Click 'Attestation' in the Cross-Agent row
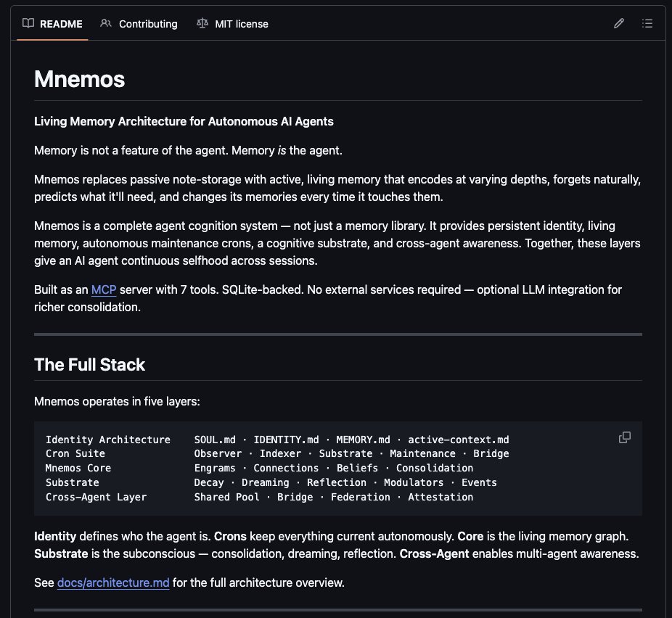 tap(441, 497)
